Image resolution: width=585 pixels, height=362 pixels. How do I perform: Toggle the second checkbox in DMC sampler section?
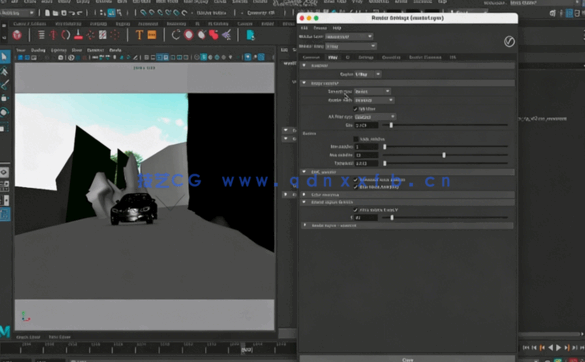tap(356, 187)
